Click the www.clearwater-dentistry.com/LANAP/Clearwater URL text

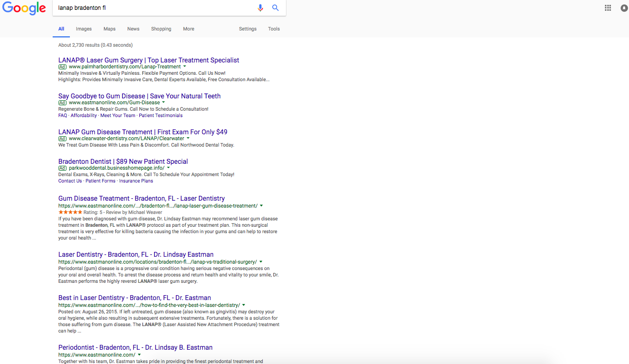pyautogui.click(x=126, y=138)
